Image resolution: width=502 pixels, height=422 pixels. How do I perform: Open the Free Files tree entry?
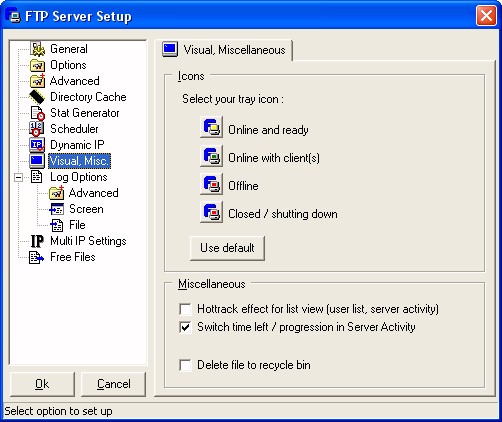(x=73, y=257)
